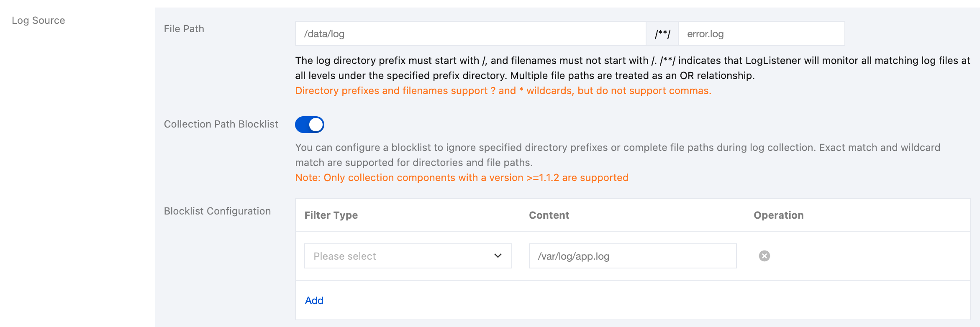
Task: Select the Log Source section label
Action: 38,20
